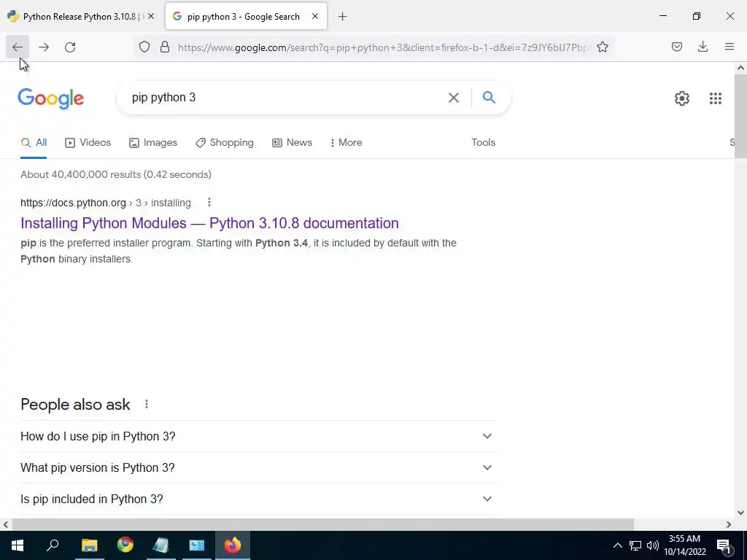Open the notebook app in taskbar
The height and width of the screenshot is (560, 747).
pos(161,545)
